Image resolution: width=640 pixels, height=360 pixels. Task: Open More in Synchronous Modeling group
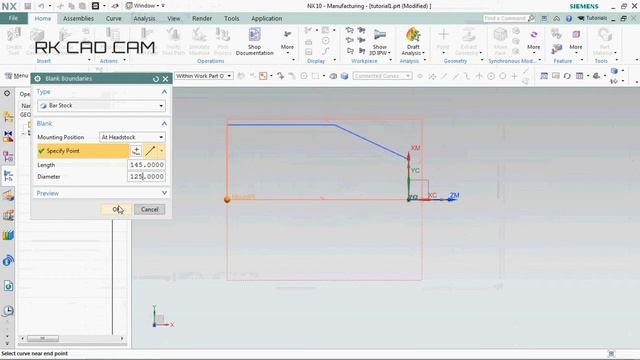(533, 41)
